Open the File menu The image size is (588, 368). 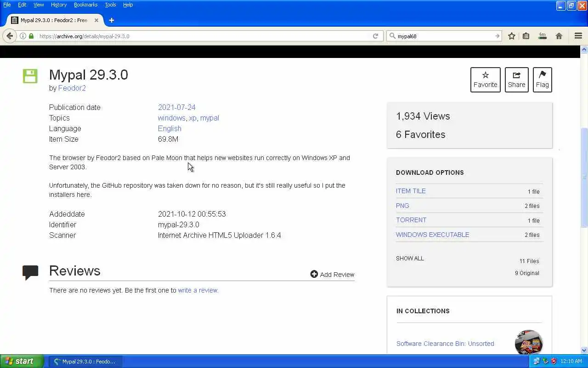tap(7, 5)
